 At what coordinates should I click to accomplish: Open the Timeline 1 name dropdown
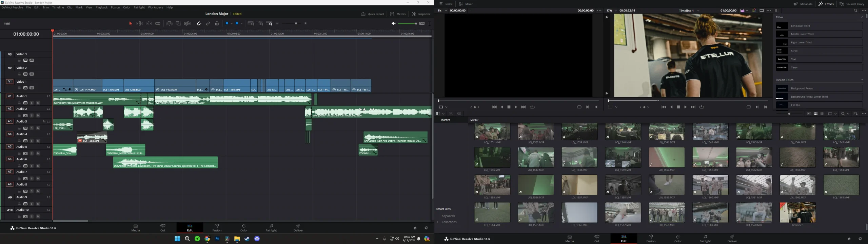point(698,11)
